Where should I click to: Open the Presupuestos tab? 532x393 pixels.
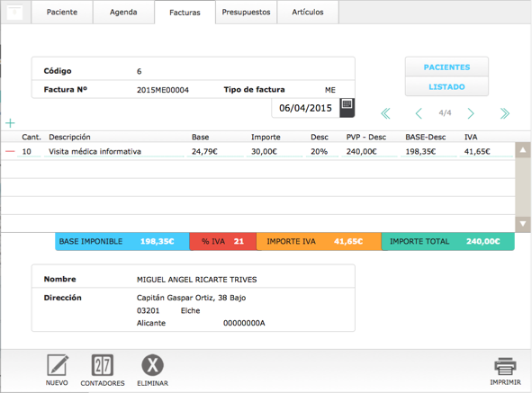pyautogui.click(x=247, y=13)
